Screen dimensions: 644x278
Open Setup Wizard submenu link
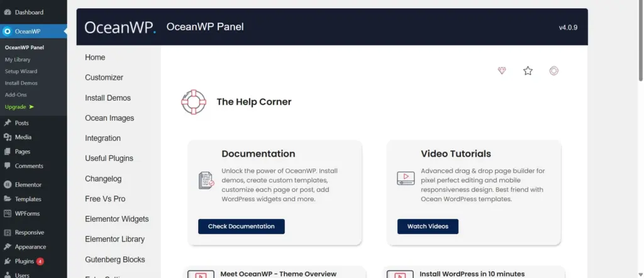tap(21, 71)
